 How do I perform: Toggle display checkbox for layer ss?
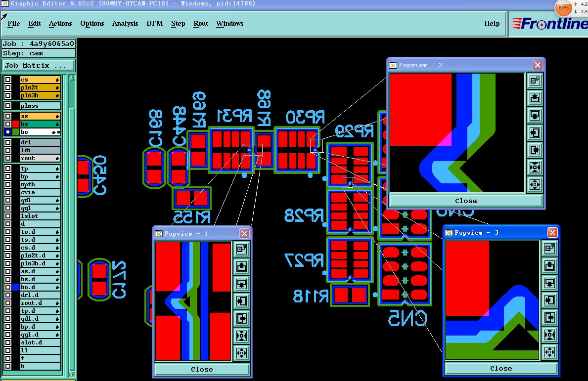coord(8,116)
